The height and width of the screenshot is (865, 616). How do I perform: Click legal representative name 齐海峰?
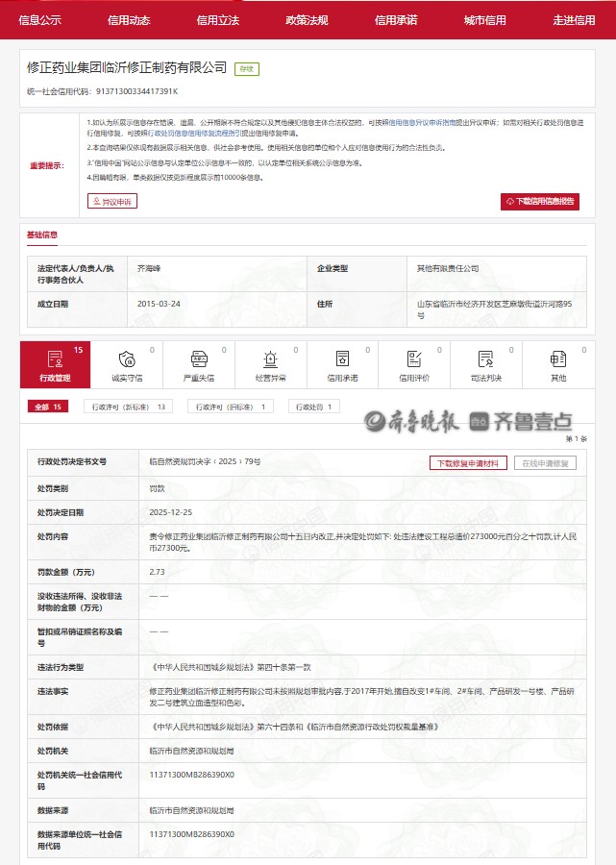(149, 268)
